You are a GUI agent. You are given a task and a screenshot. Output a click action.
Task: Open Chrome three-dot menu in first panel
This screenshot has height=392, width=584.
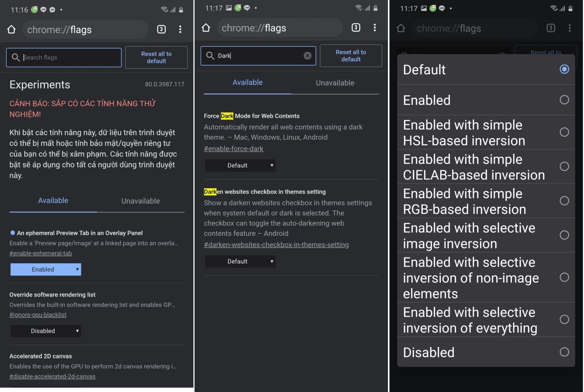pos(180,30)
